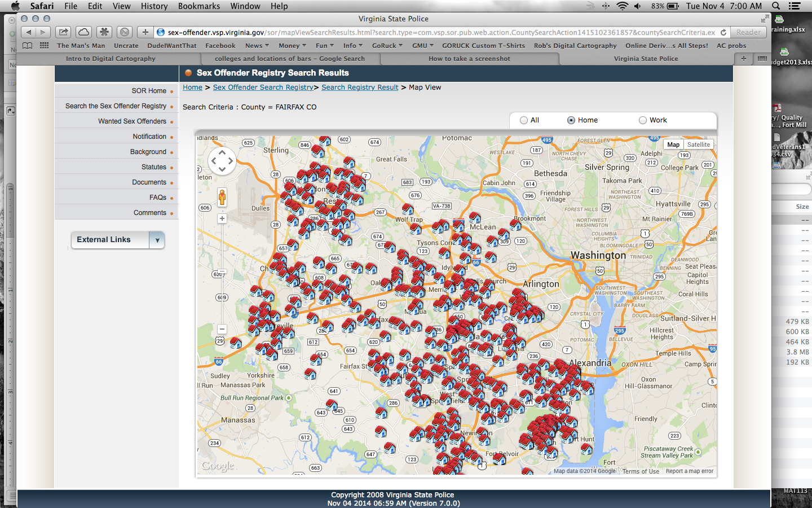
Task: Click Sex Offender Search Registry breadcrumb
Action: point(263,87)
